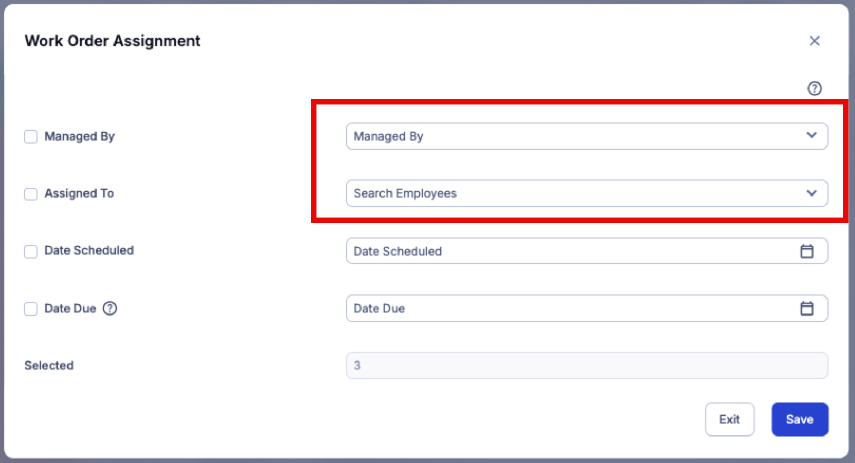Screen dimensions: 855x463
Task: Expand the Managed By dropdown field
Action: click(587, 136)
